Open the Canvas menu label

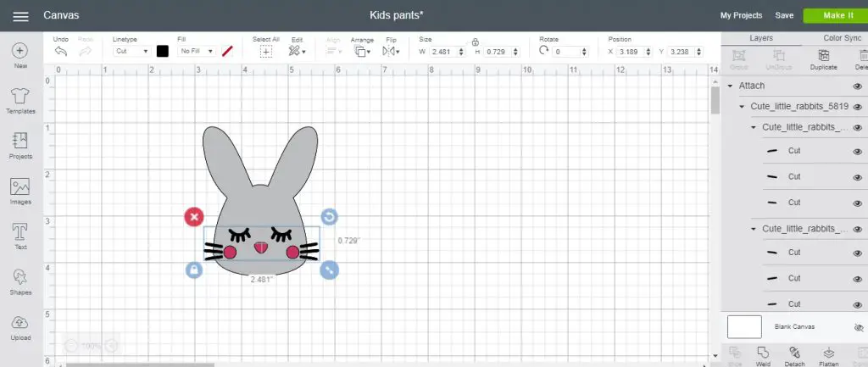[x=61, y=15]
